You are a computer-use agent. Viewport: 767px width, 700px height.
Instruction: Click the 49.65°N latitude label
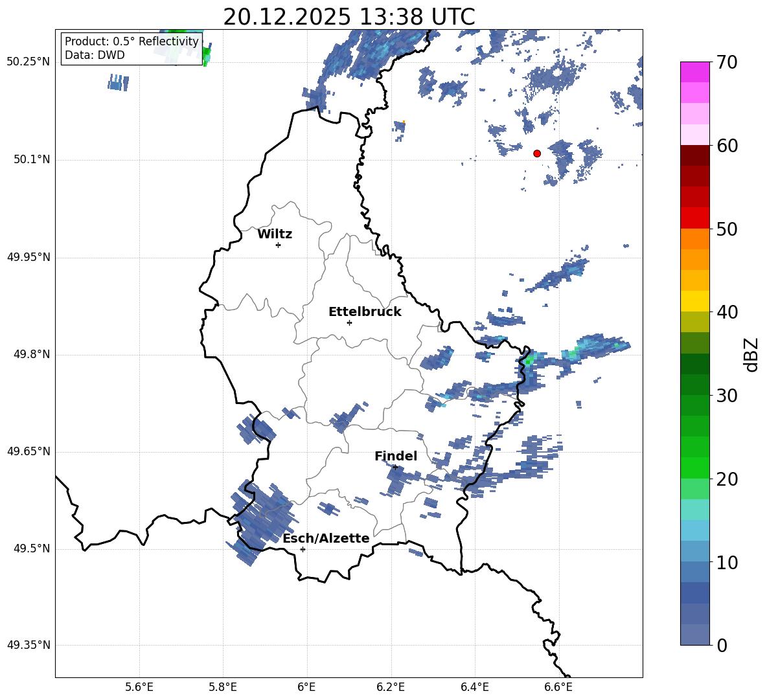click(29, 451)
